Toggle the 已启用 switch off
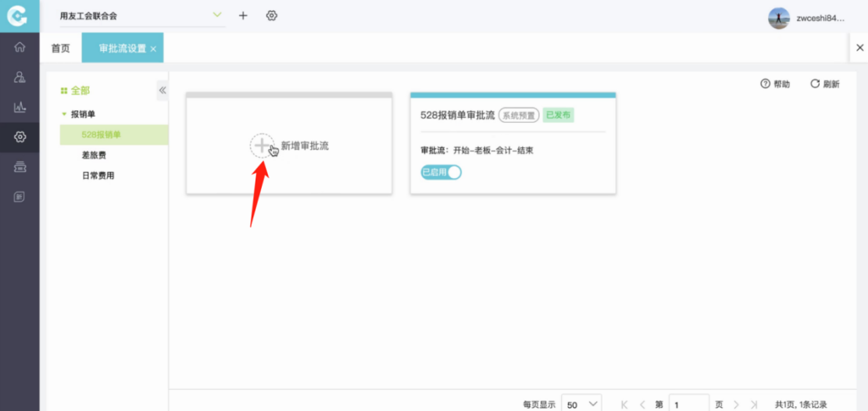This screenshot has width=868, height=411. [x=441, y=172]
